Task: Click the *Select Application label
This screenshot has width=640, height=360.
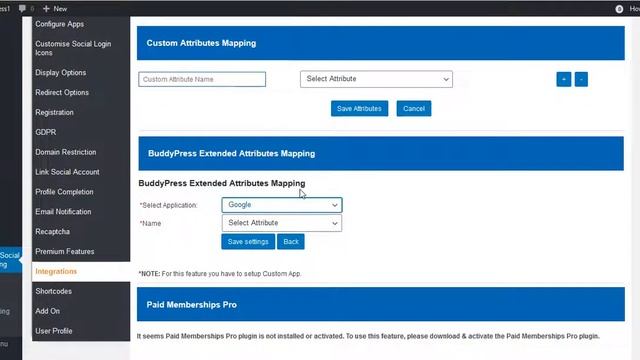Action: (169, 205)
